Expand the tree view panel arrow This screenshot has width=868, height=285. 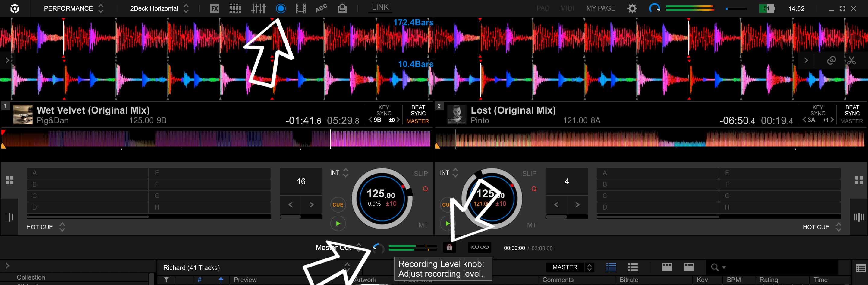pyautogui.click(x=7, y=266)
